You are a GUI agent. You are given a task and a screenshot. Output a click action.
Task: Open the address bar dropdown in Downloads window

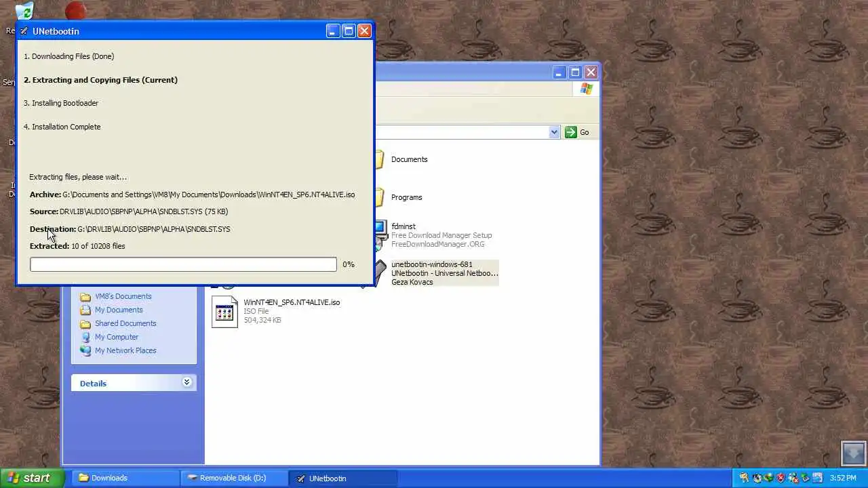coord(554,132)
